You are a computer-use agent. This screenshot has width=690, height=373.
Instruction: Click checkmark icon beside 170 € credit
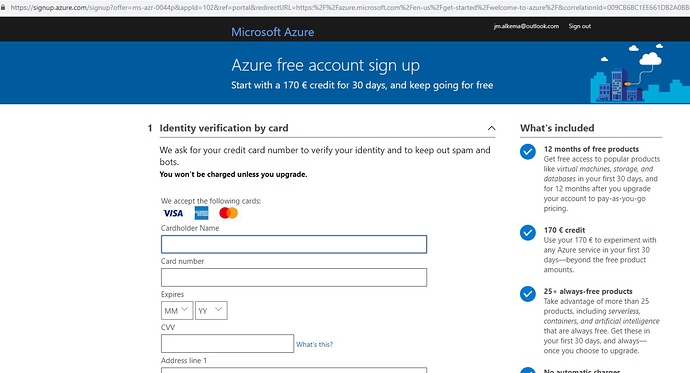point(528,233)
